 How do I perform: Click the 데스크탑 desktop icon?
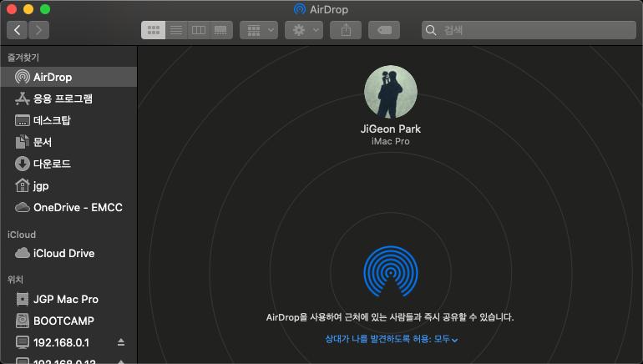[23, 120]
